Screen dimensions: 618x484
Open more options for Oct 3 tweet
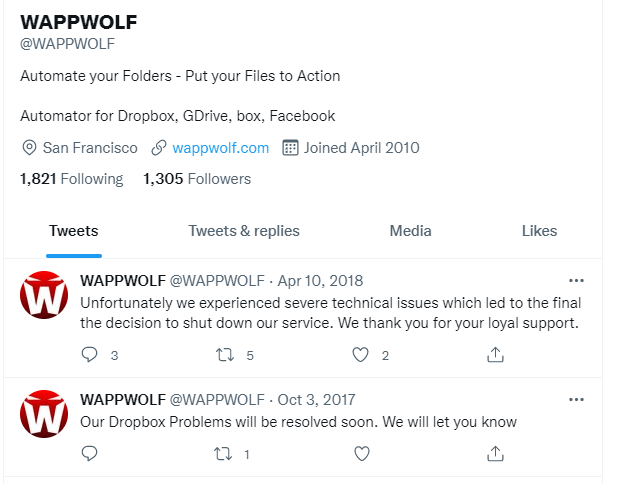click(x=576, y=400)
